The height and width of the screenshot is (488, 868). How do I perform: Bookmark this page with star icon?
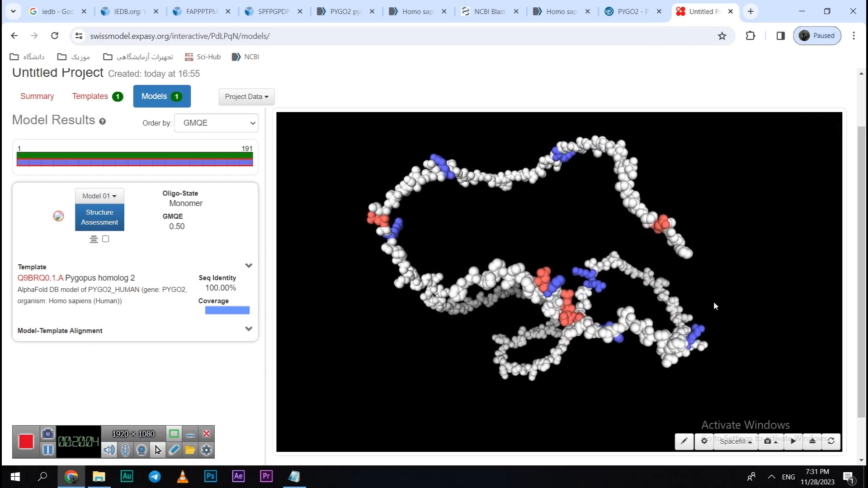[x=722, y=36]
